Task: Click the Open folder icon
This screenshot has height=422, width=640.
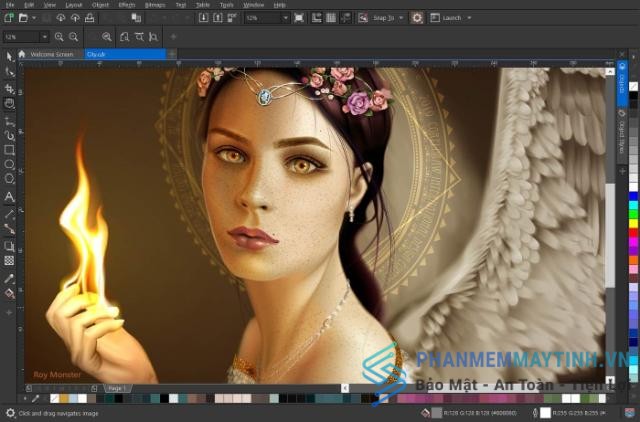Action: click(x=23, y=18)
